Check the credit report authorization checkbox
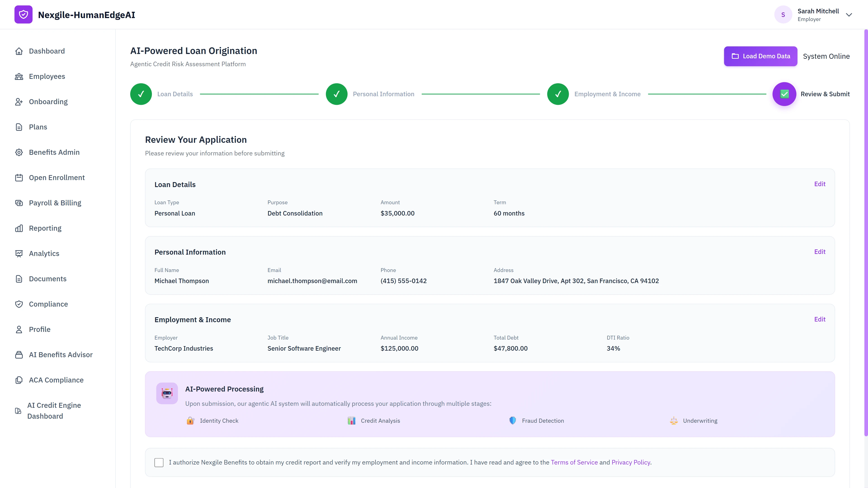This screenshot has width=868, height=488. click(159, 462)
